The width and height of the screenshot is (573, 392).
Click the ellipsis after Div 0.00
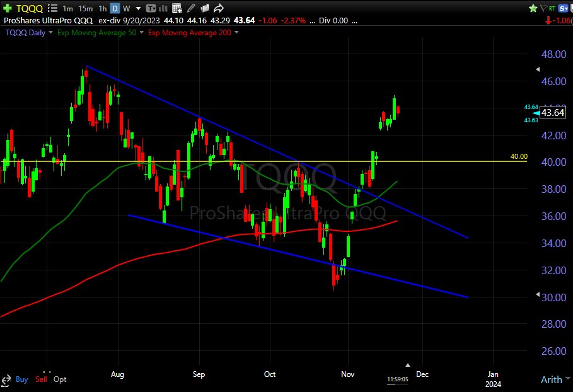[354, 21]
